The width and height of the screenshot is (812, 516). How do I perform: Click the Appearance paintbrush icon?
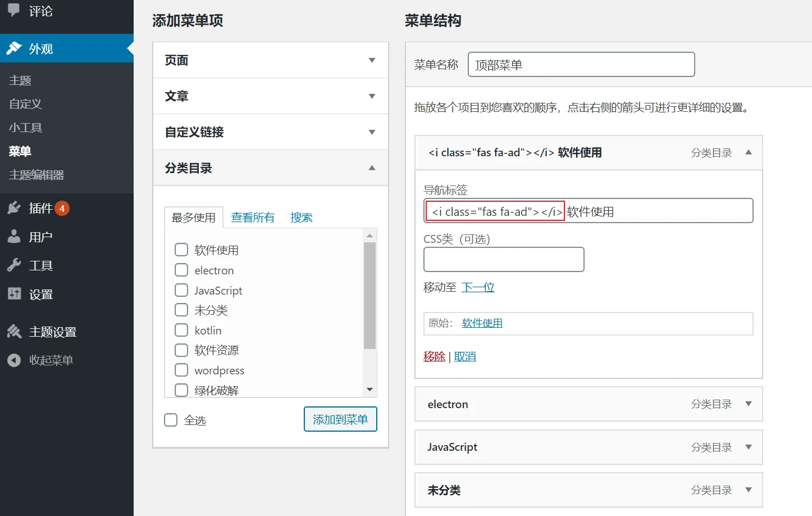tap(14, 48)
